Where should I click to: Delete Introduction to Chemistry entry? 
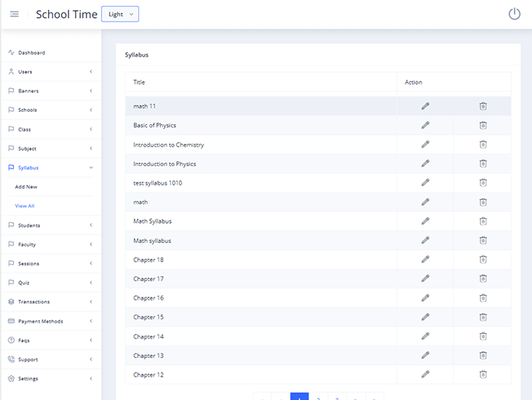coord(483,144)
